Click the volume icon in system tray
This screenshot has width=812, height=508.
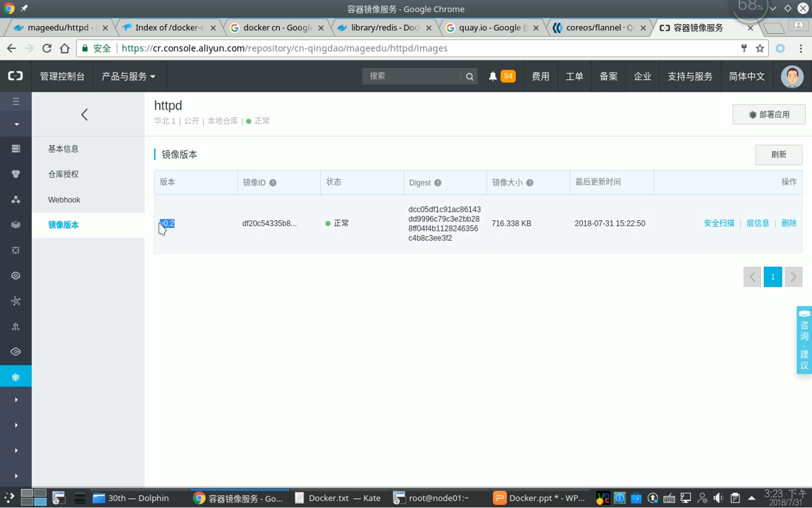point(718,498)
